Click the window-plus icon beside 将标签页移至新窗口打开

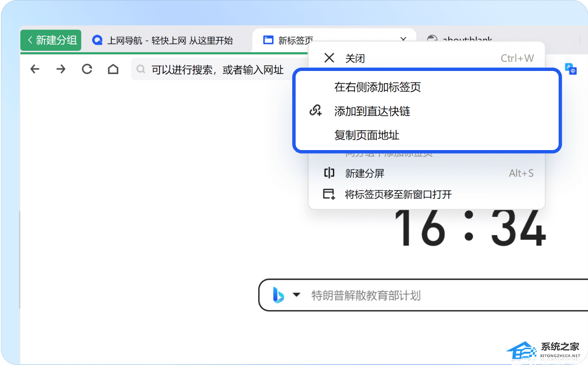click(329, 194)
